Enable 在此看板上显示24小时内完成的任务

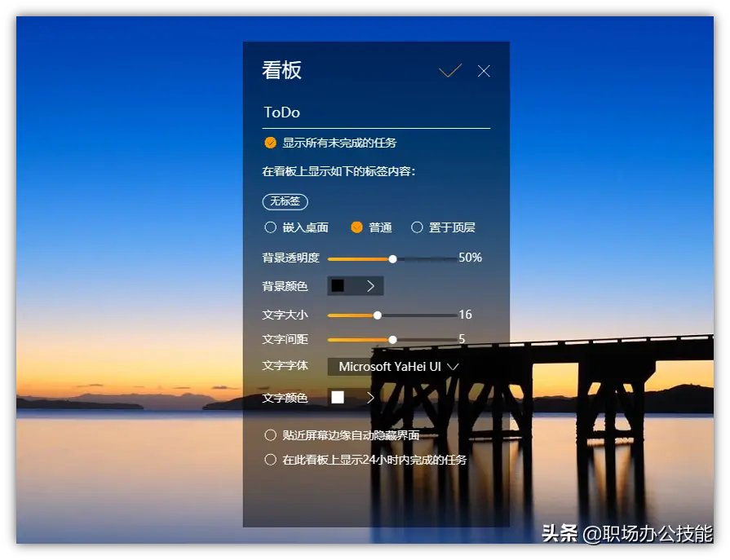coord(270,459)
